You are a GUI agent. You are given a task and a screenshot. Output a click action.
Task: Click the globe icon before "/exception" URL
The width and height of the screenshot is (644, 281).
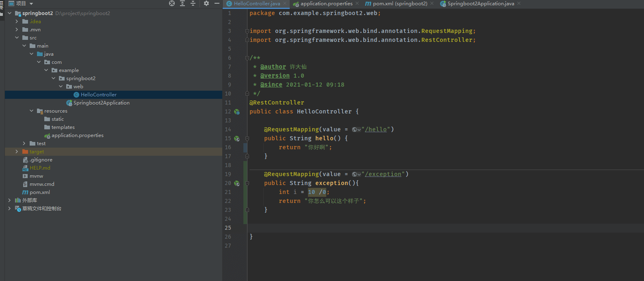[x=355, y=174]
